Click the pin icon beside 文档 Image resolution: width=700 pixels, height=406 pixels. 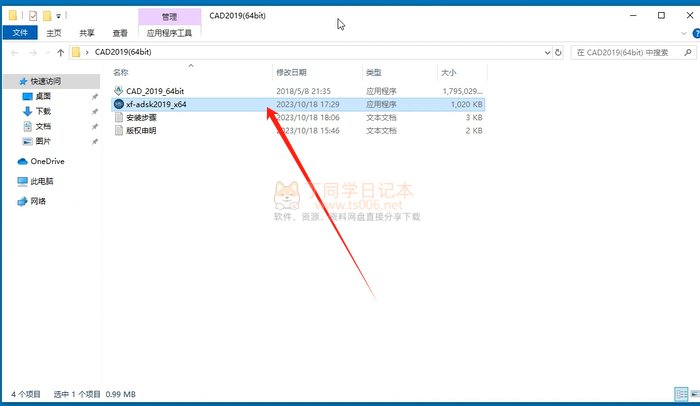pyautogui.click(x=95, y=127)
